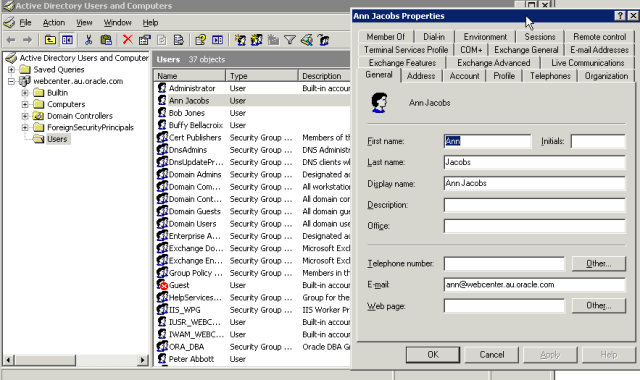Switch to the Organization tab
Screen dimensions: 640x380
pyautogui.click(x=606, y=76)
